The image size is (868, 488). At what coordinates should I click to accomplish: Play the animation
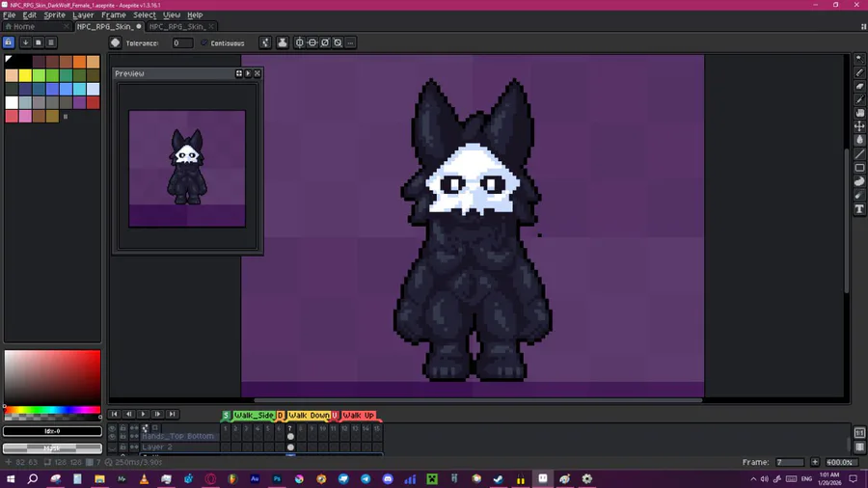[x=143, y=414]
